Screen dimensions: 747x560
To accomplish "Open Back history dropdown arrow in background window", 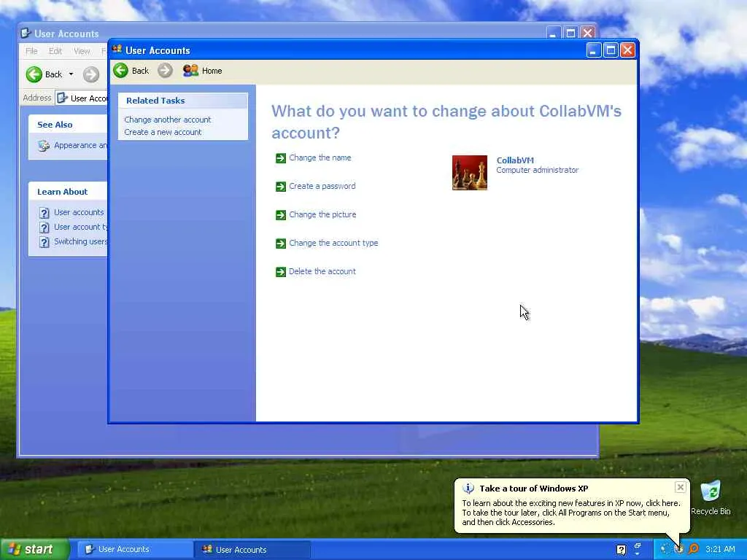I will point(71,74).
